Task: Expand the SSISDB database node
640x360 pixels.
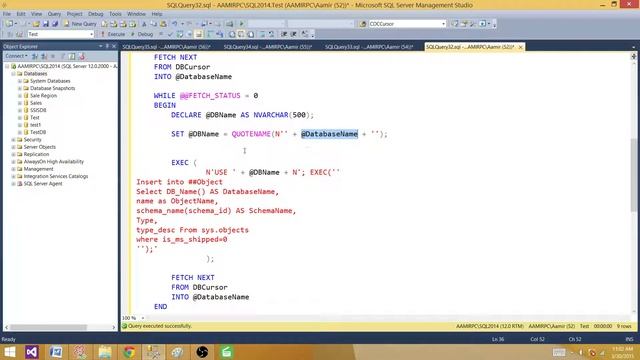Action: pyautogui.click(x=20, y=110)
